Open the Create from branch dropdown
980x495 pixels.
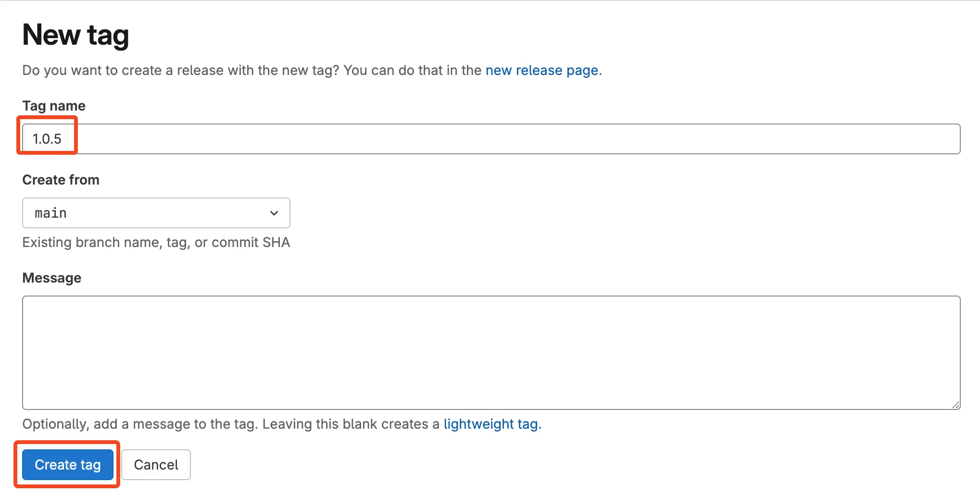pyautogui.click(x=156, y=213)
